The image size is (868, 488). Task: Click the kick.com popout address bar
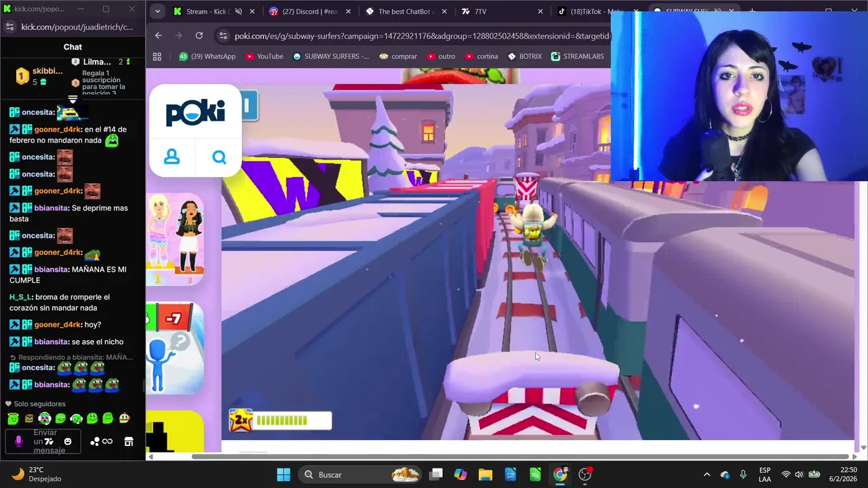[x=77, y=26]
